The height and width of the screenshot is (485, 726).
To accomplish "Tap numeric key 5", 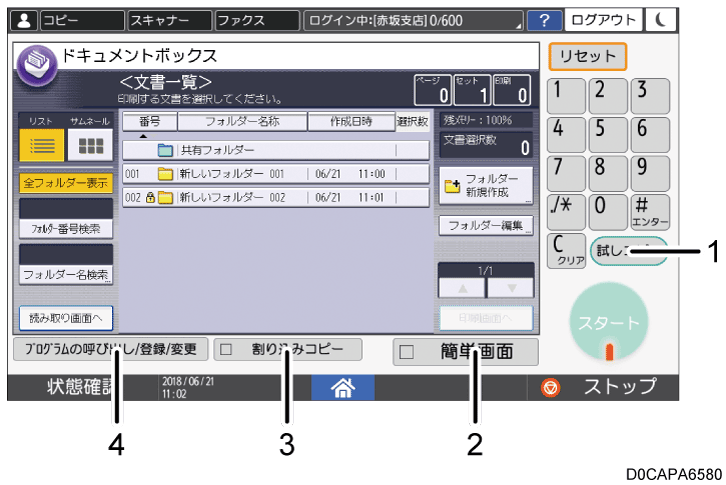I will 608,135.
